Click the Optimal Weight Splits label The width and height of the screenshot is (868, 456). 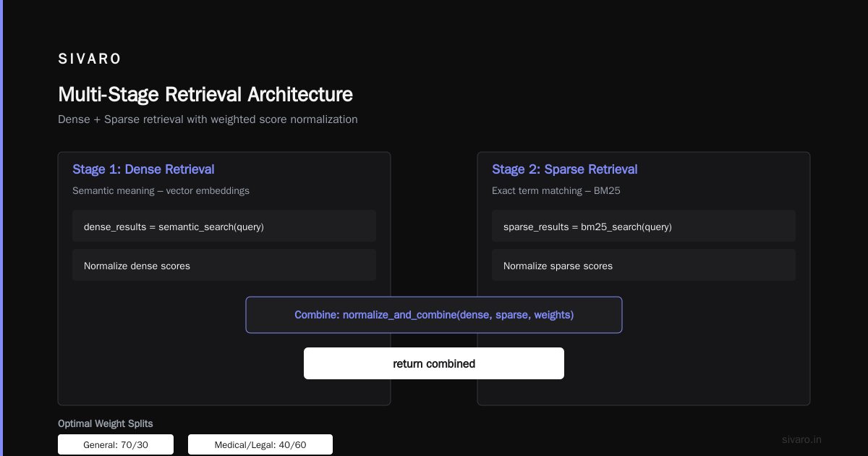coord(106,423)
